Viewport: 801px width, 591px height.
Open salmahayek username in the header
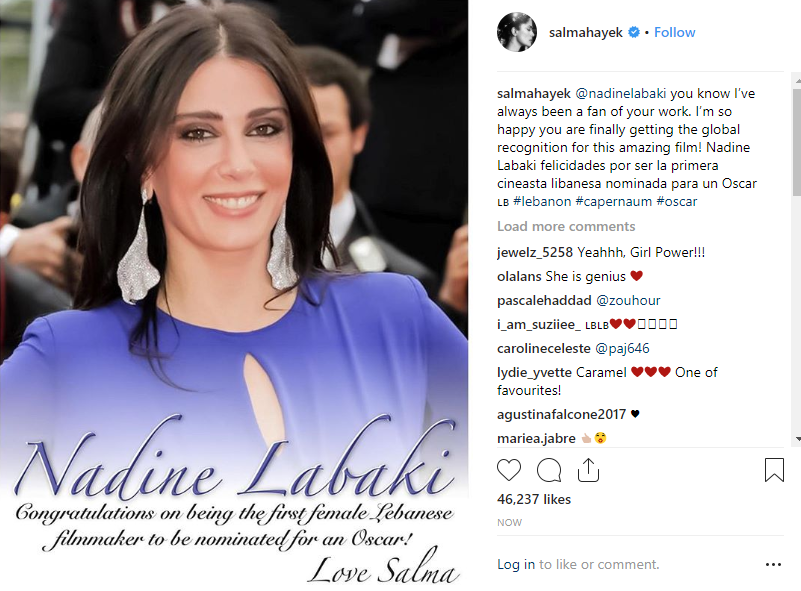[585, 32]
